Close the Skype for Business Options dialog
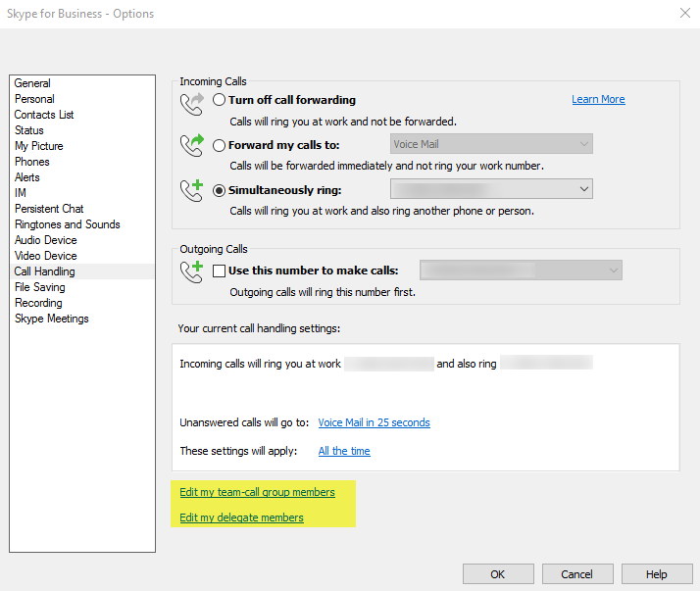 click(x=685, y=13)
